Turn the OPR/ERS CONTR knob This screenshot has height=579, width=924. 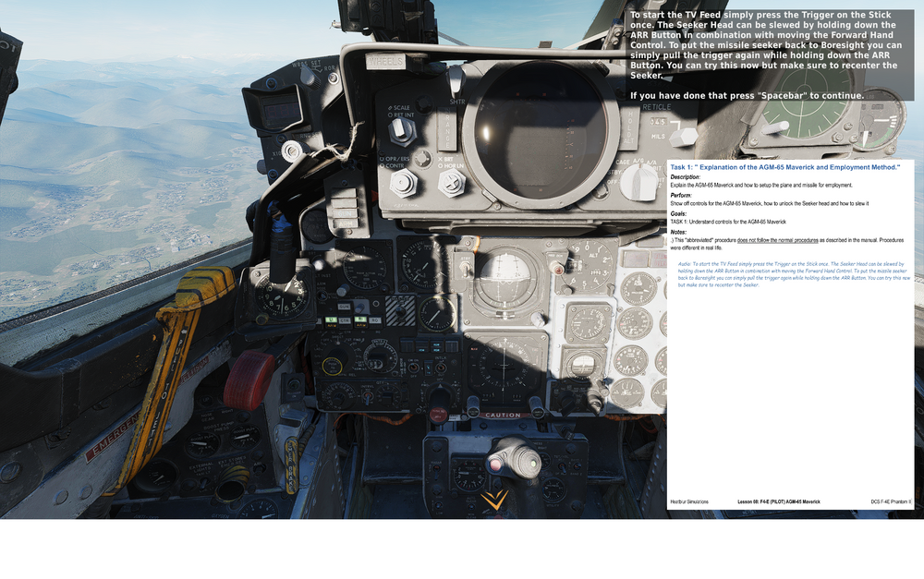[x=403, y=183]
